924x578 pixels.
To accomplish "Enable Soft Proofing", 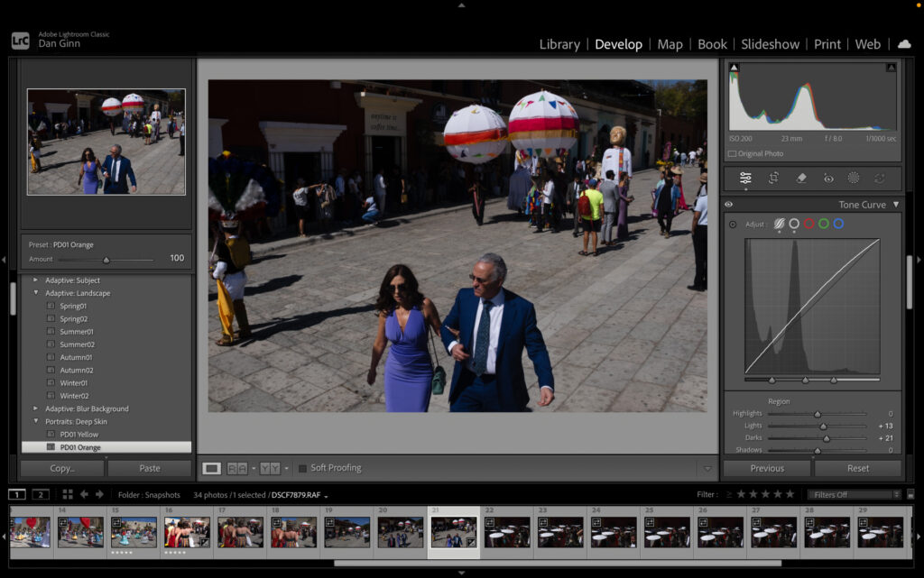I will click(303, 468).
